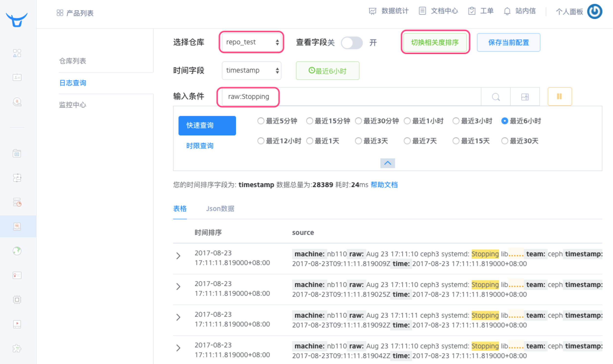Click the 保存当前配置 button
The image size is (613, 364).
[x=508, y=42]
